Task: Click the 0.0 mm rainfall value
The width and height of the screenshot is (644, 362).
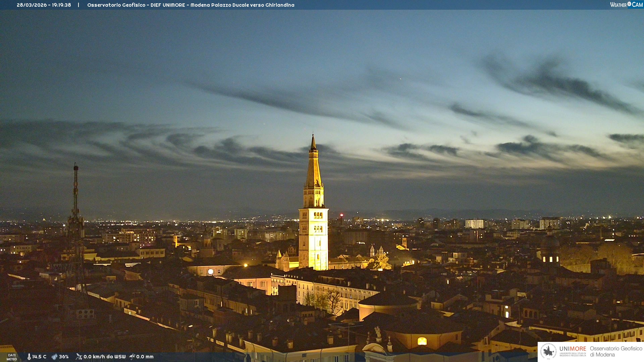Action: click(145, 357)
